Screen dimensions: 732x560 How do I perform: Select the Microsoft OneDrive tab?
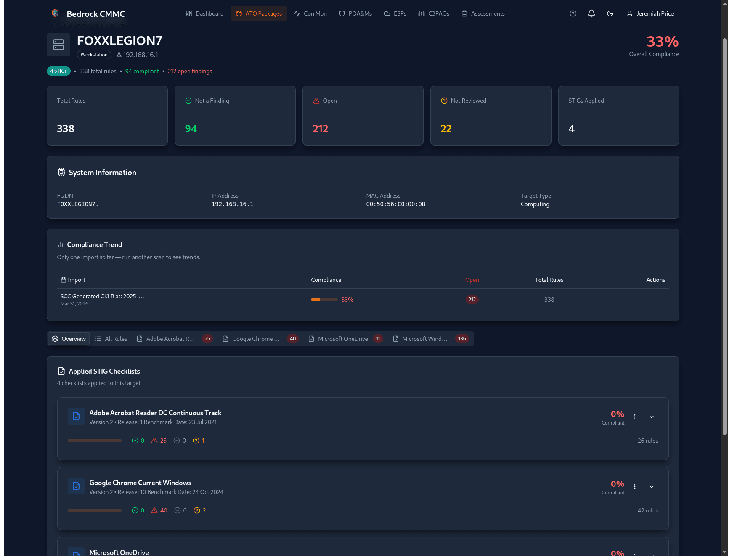[x=343, y=338]
